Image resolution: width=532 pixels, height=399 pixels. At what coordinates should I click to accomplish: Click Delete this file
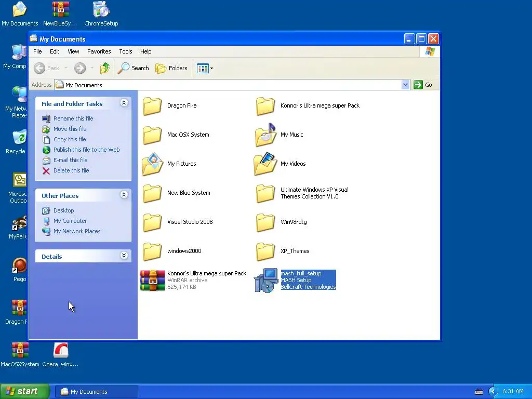(66, 170)
